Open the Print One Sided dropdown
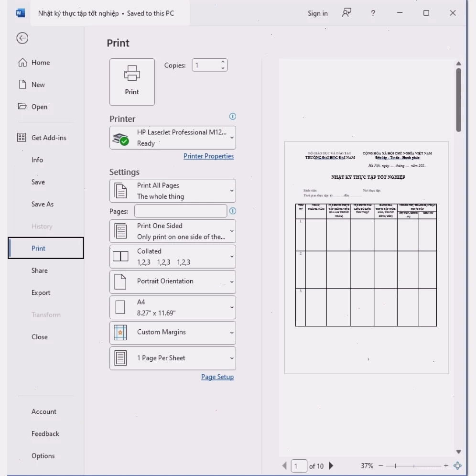 click(x=173, y=231)
